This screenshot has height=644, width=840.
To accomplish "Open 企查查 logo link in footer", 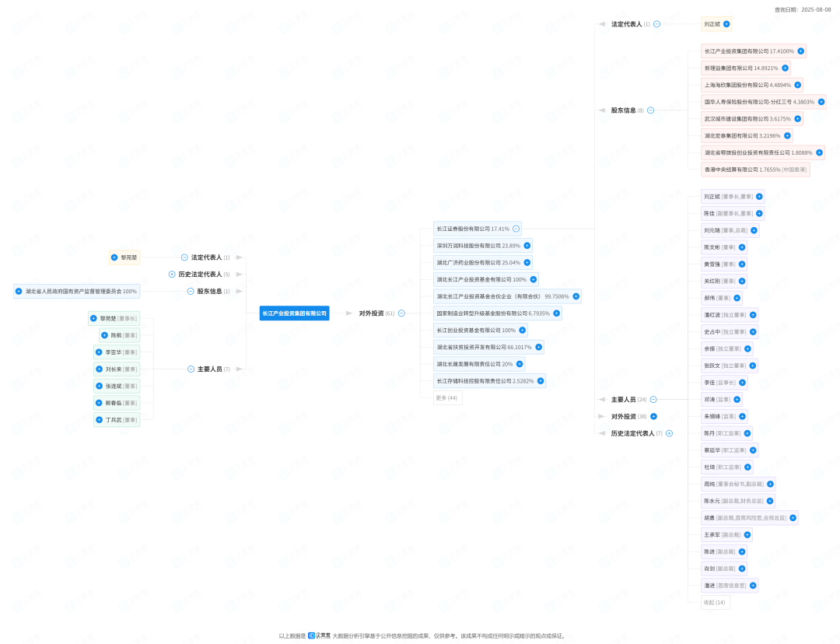I will tap(320, 636).
